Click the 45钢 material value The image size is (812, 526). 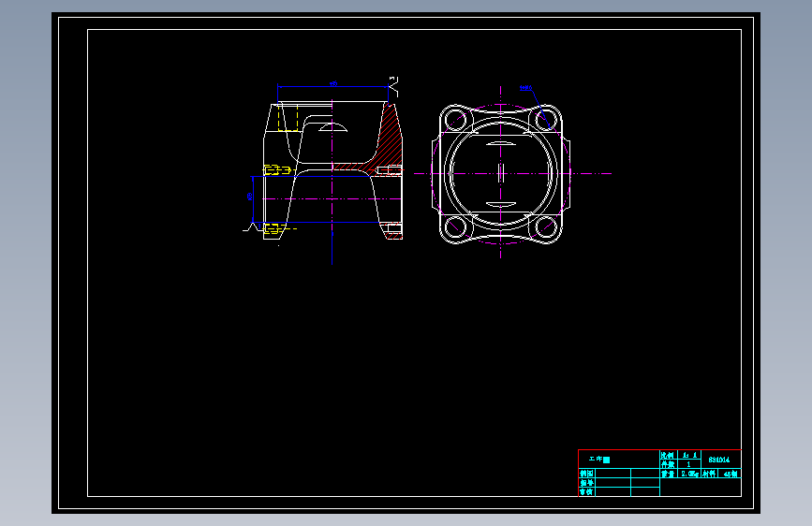[731, 474]
